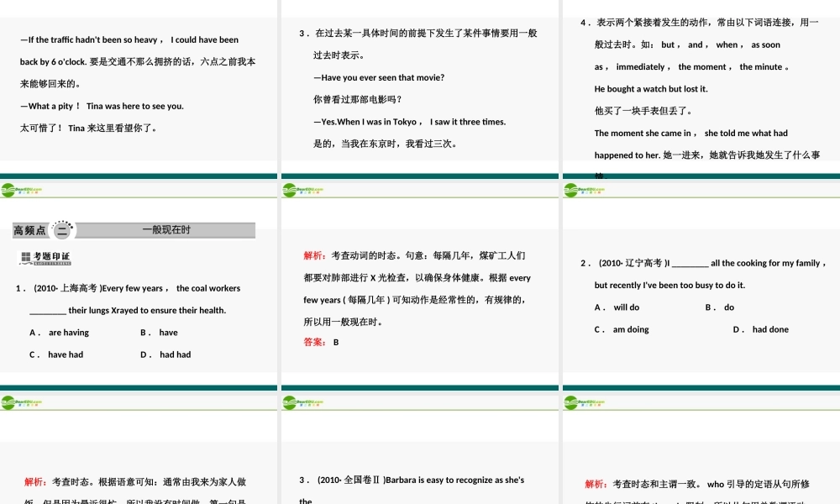This screenshot has height=504, width=840.
Task: Click the line '—Yes.When I was in Tokyo, I saw it three times.'
Action: click(x=410, y=122)
